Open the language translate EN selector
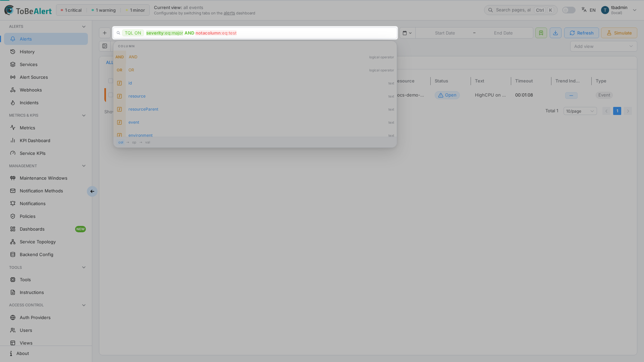 pyautogui.click(x=589, y=10)
